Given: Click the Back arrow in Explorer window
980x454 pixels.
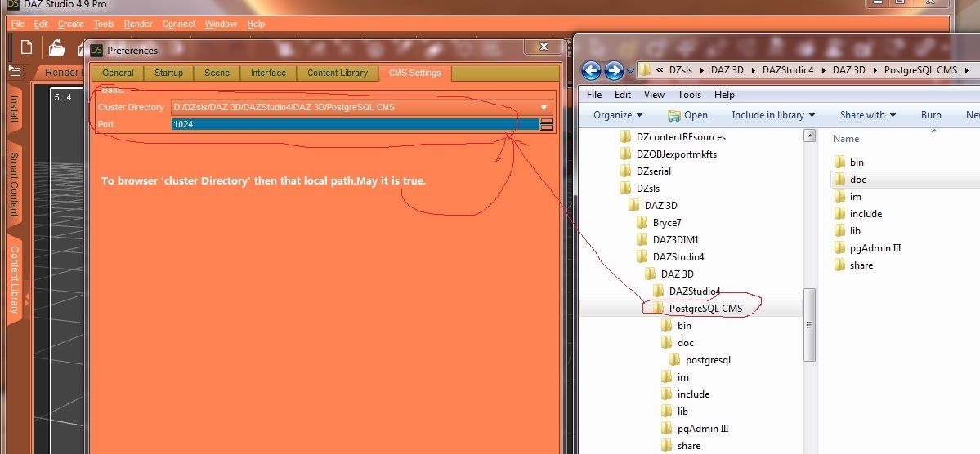Looking at the screenshot, I should point(591,70).
